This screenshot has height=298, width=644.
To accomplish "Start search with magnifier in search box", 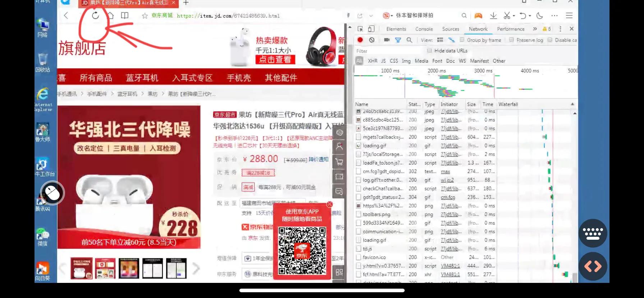I will 464,15.
